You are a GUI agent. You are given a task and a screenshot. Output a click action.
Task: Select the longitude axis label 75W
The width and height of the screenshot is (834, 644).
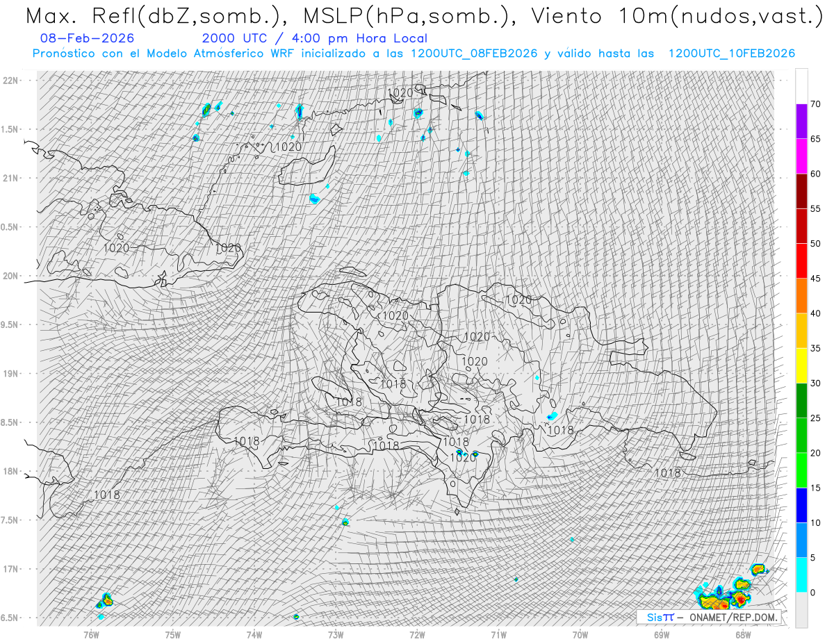pyautogui.click(x=173, y=634)
